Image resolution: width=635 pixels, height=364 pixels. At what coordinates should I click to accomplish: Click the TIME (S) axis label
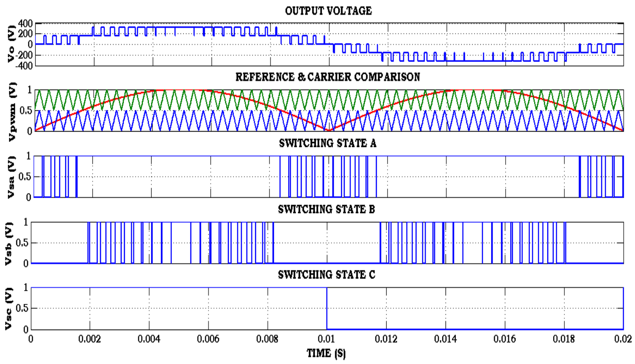click(x=327, y=353)
